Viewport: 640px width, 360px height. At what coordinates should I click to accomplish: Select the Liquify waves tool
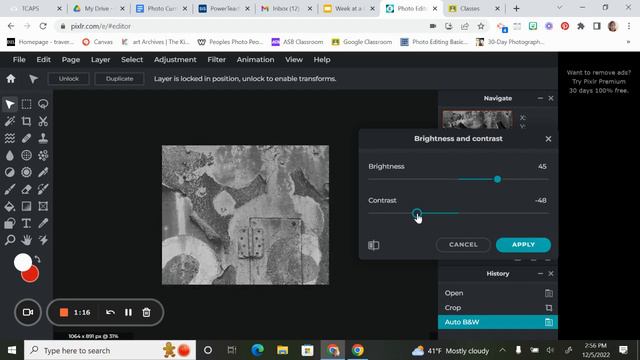(x=10, y=138)
